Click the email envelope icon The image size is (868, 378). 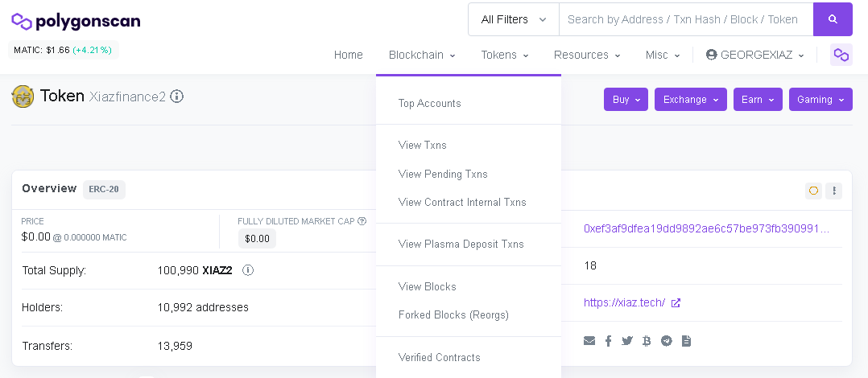coord(589,341)
